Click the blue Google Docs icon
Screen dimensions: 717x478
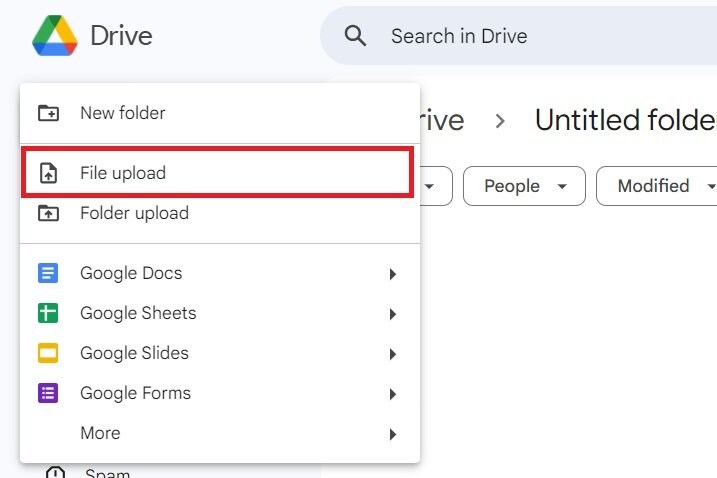pyautogui.click(x=48, y=273)
